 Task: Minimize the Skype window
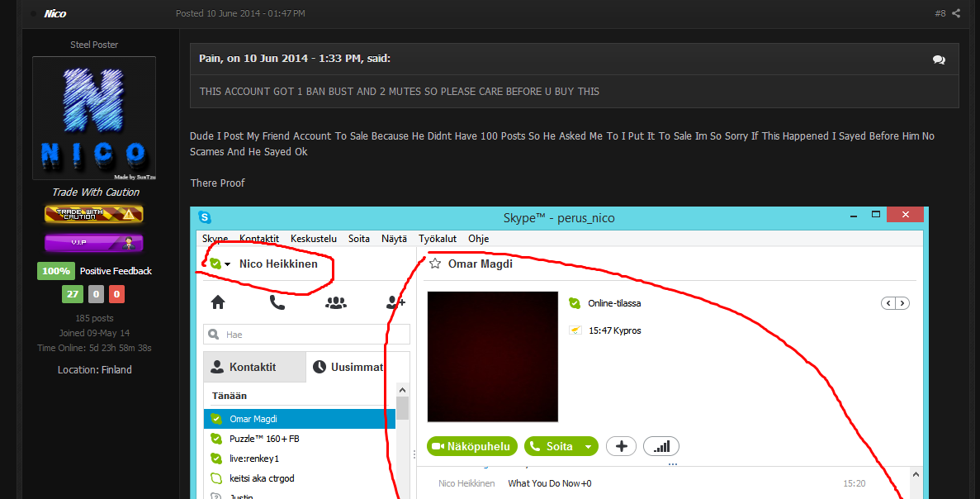click(x=854, y=215)
